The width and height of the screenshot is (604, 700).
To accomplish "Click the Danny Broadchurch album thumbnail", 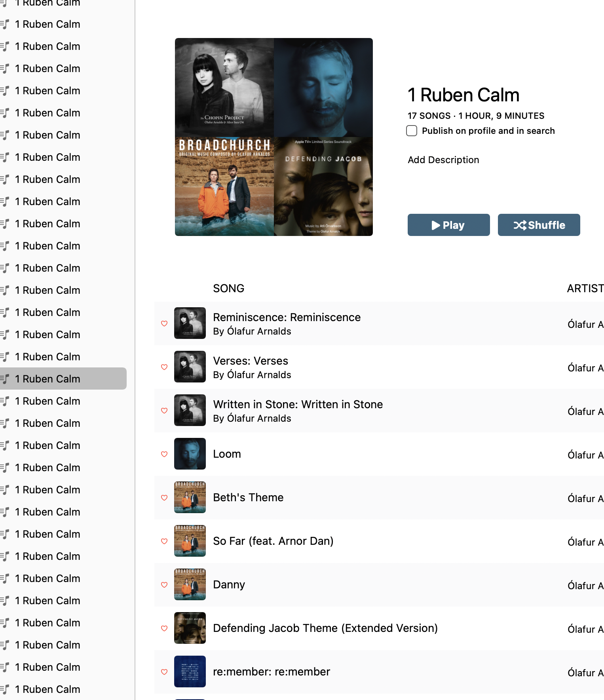I will [190, 584].
